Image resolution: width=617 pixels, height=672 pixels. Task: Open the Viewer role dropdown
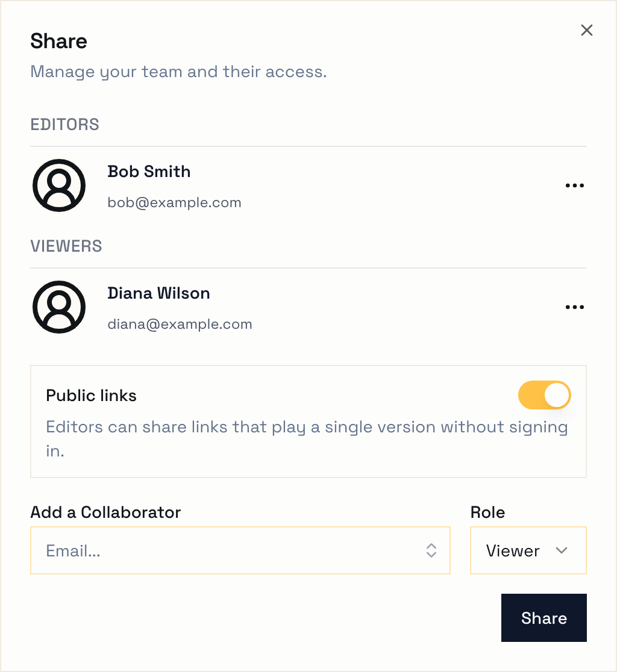(528, 550)
